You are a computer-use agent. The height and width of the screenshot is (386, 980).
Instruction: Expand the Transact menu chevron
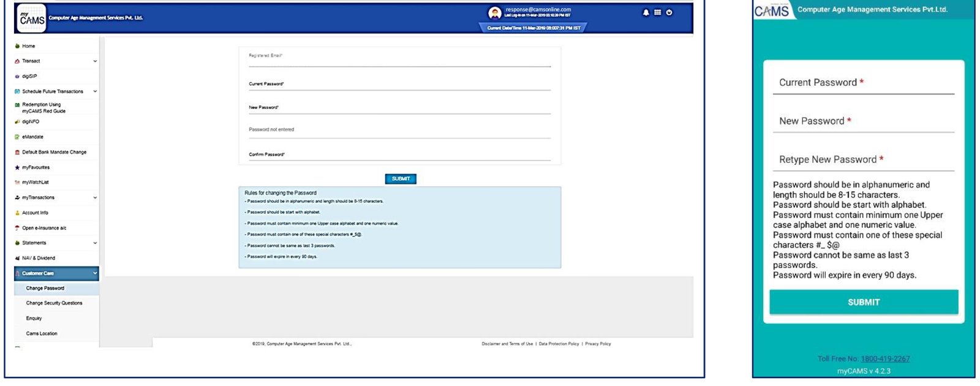(x=95, y=61)
